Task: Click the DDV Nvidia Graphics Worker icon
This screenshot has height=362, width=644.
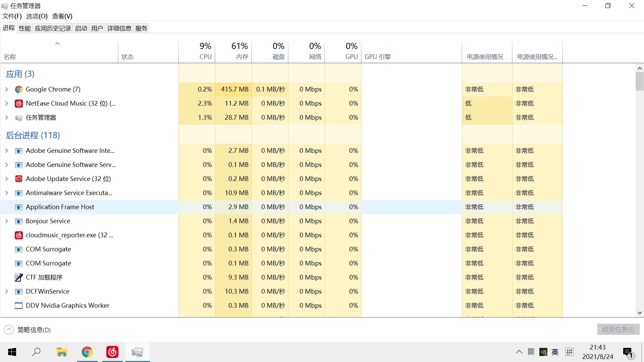Action: [x=19, y=306]
